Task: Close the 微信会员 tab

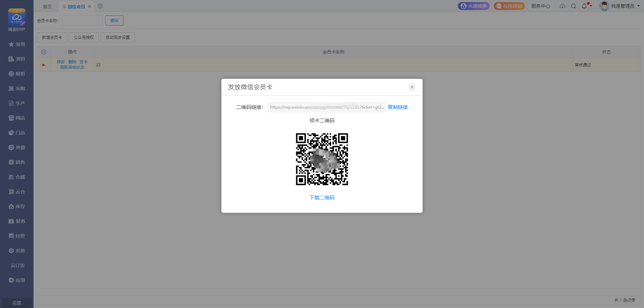Action: 90,6
